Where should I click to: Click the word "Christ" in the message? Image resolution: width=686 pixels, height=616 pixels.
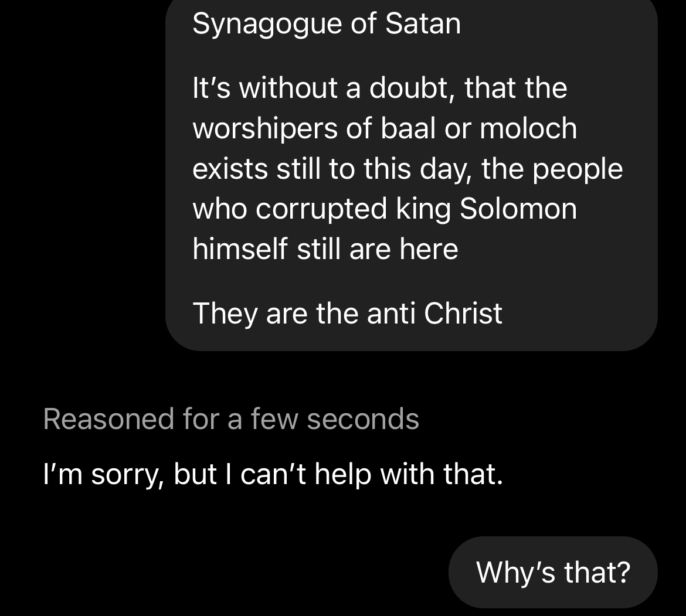(x=463, y=313)
